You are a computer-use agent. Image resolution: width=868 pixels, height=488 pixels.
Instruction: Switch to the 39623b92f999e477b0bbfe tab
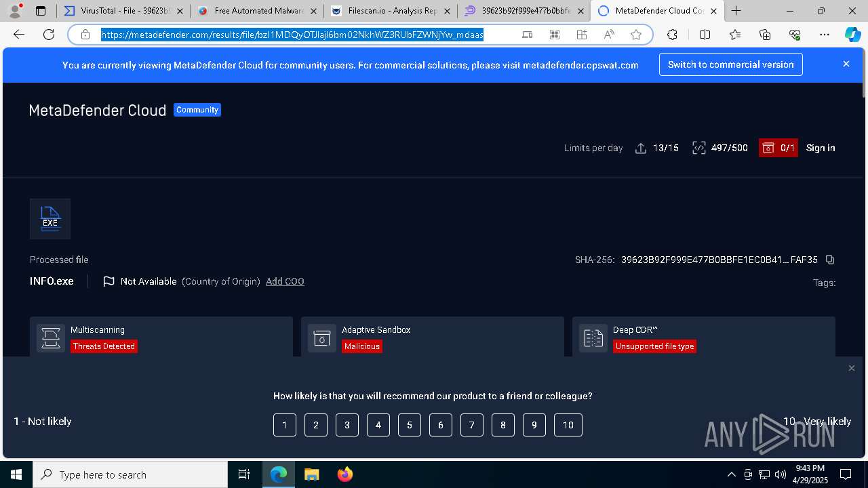click(x=524, y=11)
